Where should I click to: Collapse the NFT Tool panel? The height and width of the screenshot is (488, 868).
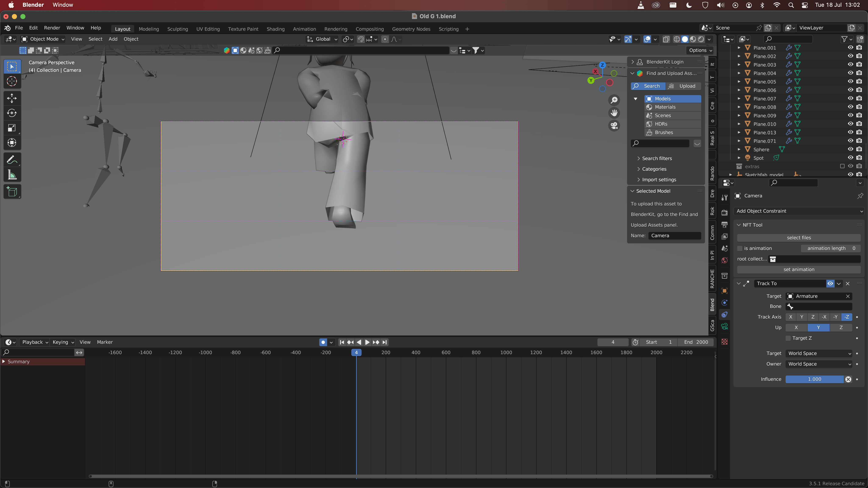739,225
